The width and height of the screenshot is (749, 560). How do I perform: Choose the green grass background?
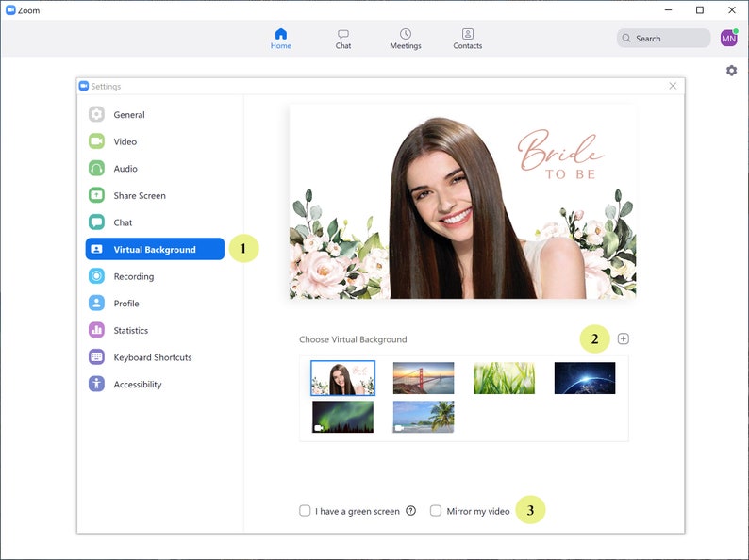coord(504,378)
